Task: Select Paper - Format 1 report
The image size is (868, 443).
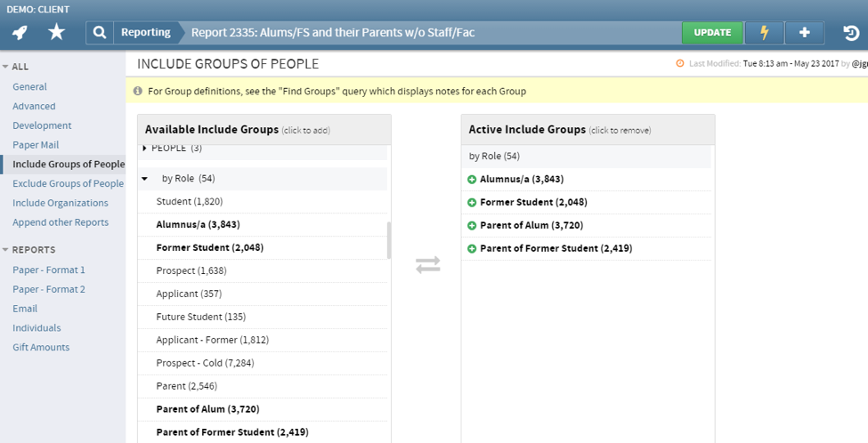Action: click(x=49, y=270)
